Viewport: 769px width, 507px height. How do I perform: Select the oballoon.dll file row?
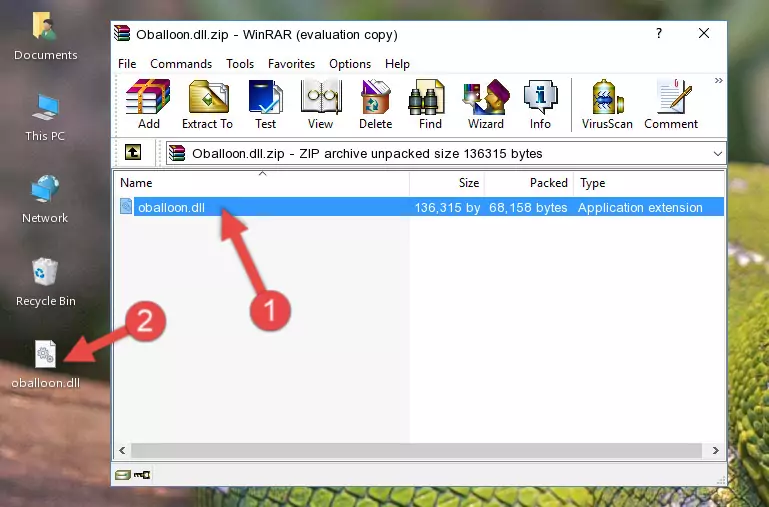point(420,207)
